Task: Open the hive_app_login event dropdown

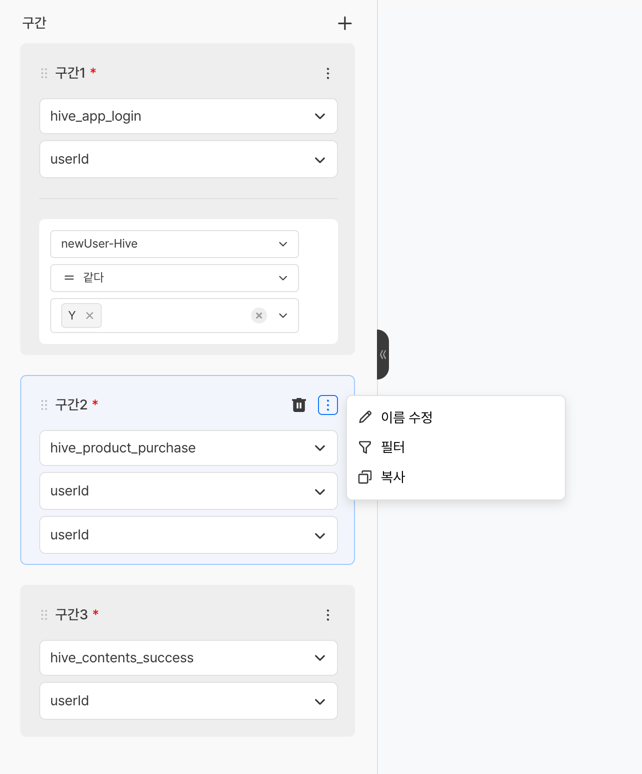Action: (x=188, y=116)
